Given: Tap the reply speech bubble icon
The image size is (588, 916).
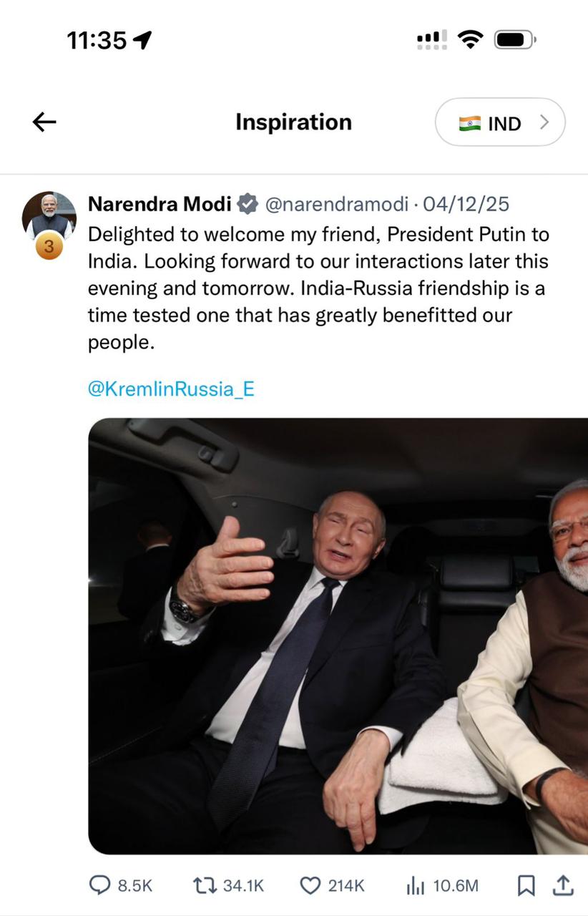Looking at the screenshot, I should [99, 886].
